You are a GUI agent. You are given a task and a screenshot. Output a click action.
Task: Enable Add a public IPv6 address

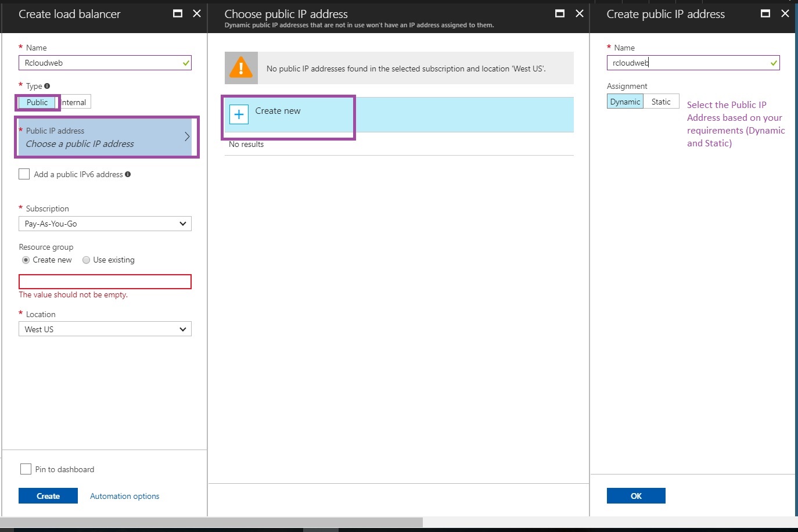click(24, 174)
